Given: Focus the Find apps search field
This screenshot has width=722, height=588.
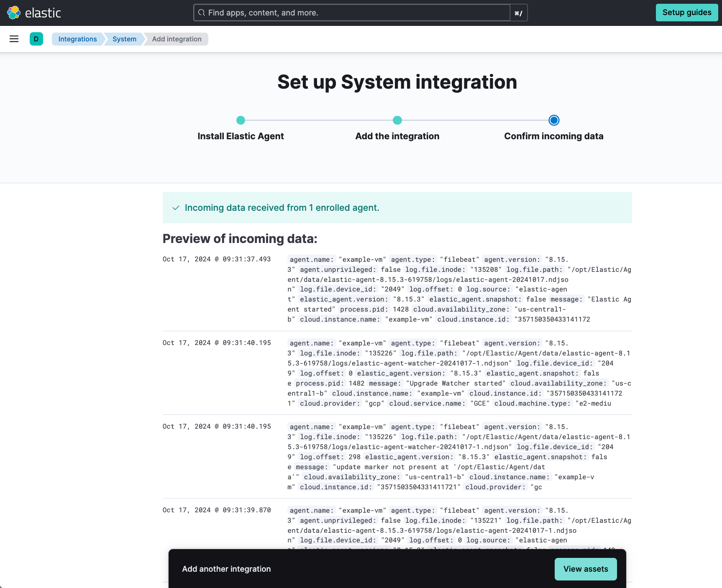Looking at the screenshot, I should click(x=352, y=13).
